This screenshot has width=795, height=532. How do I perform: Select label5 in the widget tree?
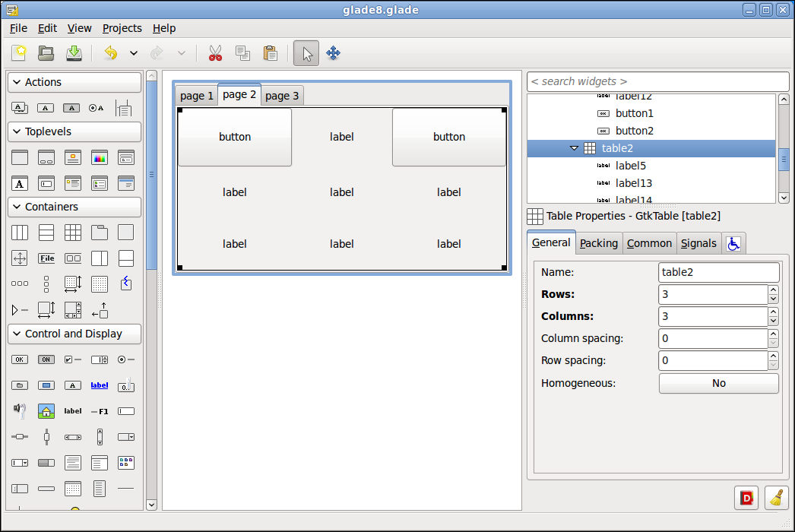631,166
